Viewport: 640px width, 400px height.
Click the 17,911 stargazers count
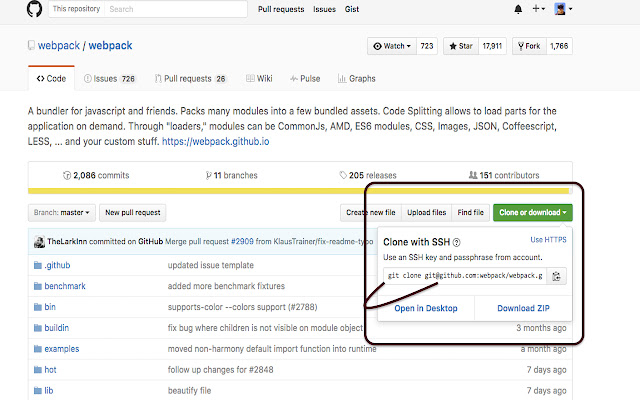click(492, 46)
